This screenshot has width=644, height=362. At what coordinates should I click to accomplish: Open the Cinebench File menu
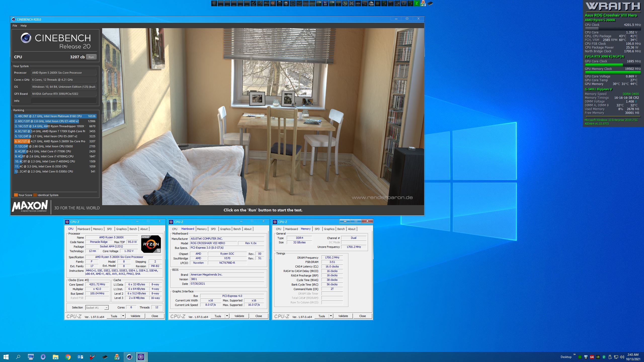point(15,26)
